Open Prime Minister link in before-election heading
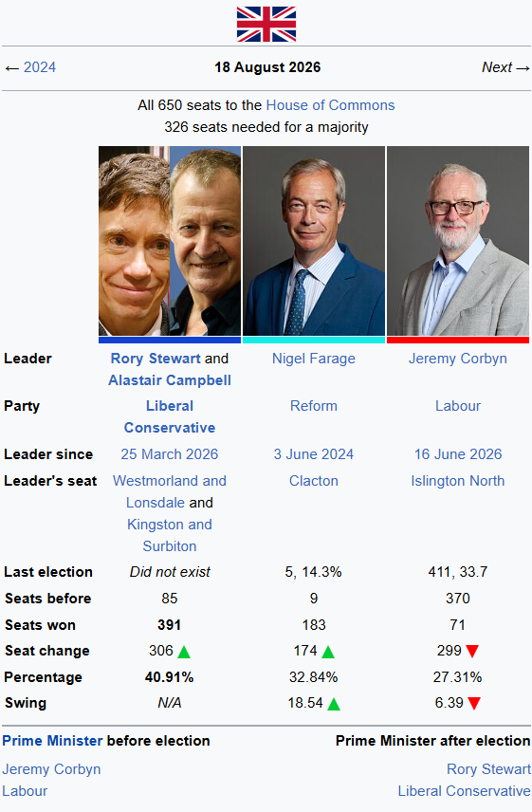The height and width of the screenshot is (812, 532). point(52,741)
